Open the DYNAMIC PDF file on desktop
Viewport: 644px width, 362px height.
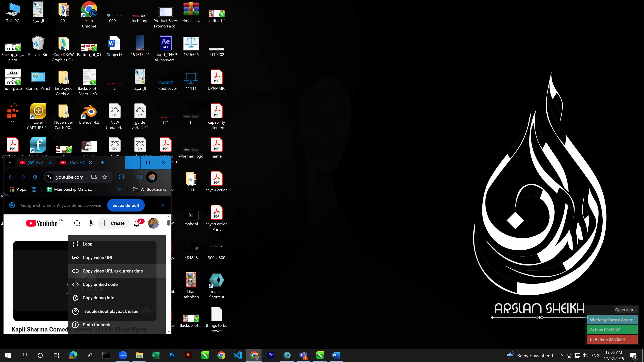tap(217, 80)
